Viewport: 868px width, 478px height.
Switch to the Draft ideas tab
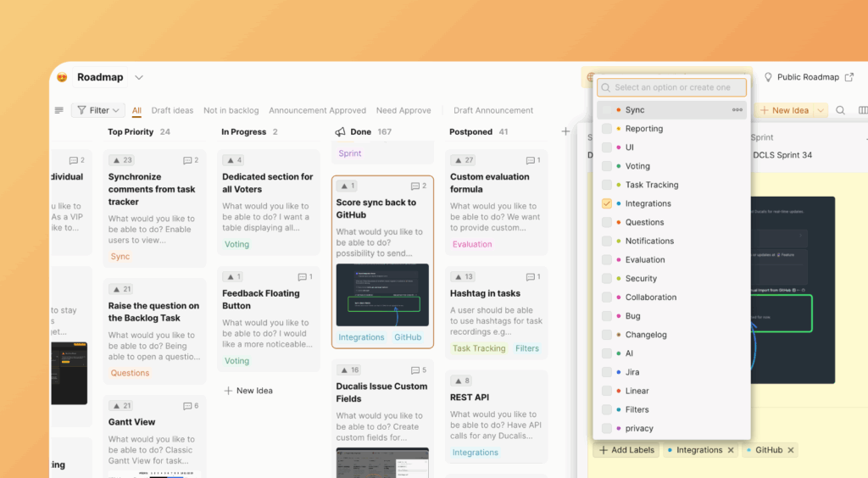click(172, 110)
